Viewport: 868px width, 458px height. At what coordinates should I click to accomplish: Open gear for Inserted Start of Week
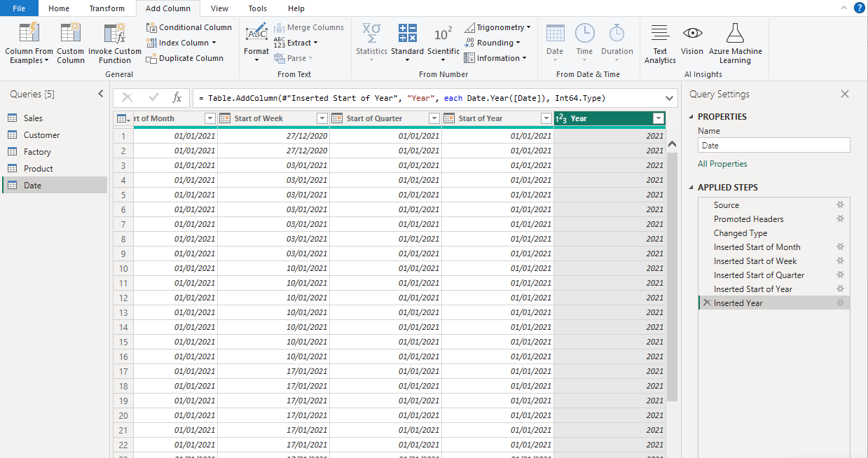840,261
